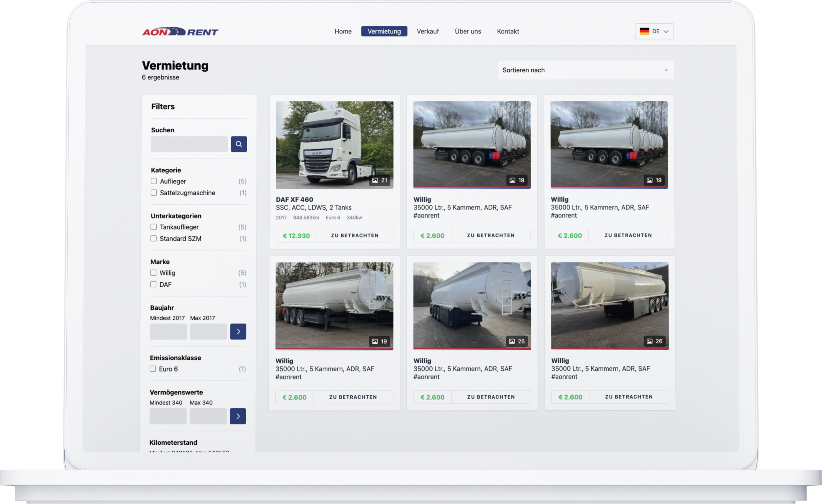The height and width of the screenshot is (504, 822).
Task: Click the "Euro 6" spec on the DAF card
Action: [x=333, y=218]
